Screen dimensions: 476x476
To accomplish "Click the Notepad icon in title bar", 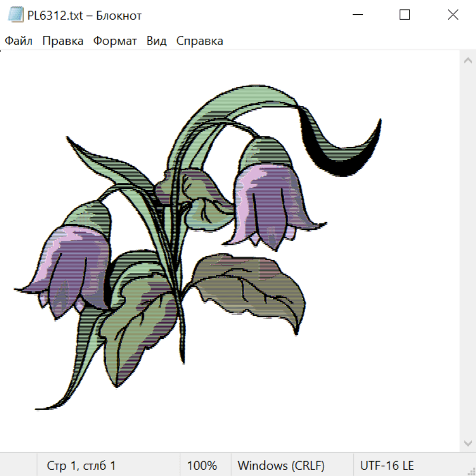I will [15, 15].
